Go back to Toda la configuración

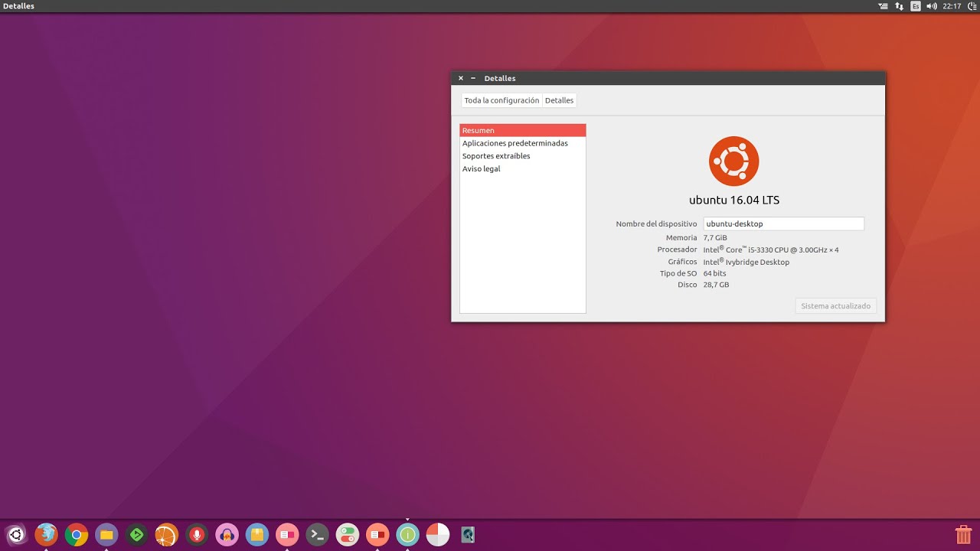point(501,100)
